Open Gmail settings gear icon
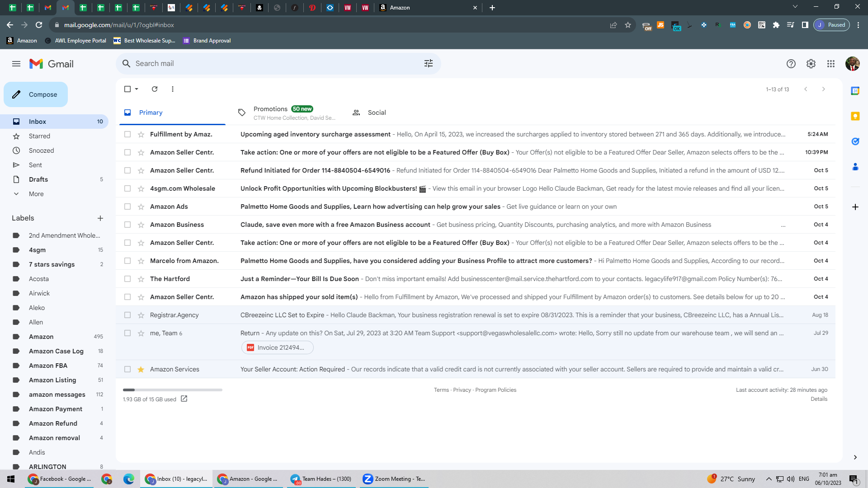The image size is (868, 488). pyautogui.click(x=811, y=64)
